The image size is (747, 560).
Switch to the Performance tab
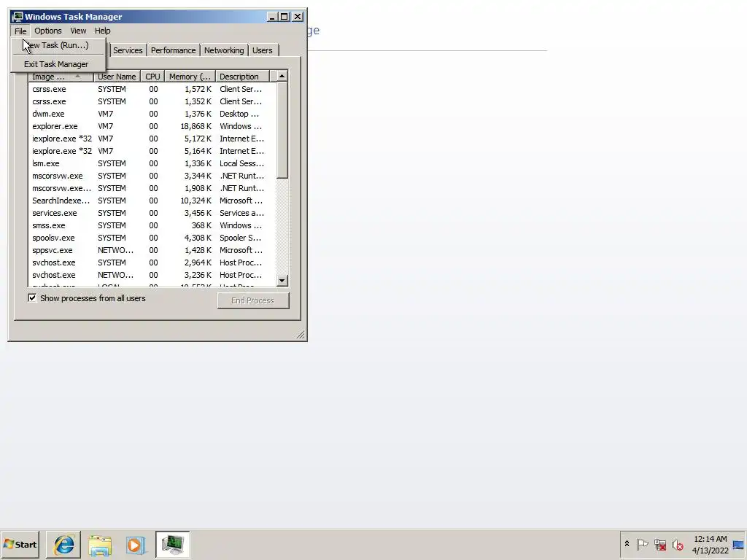click(x=173, y=50)
